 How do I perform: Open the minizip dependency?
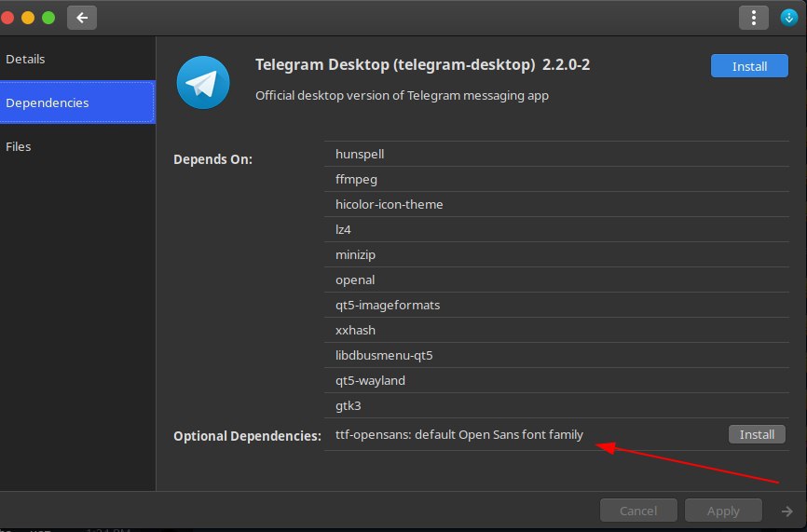coord(556,254)
